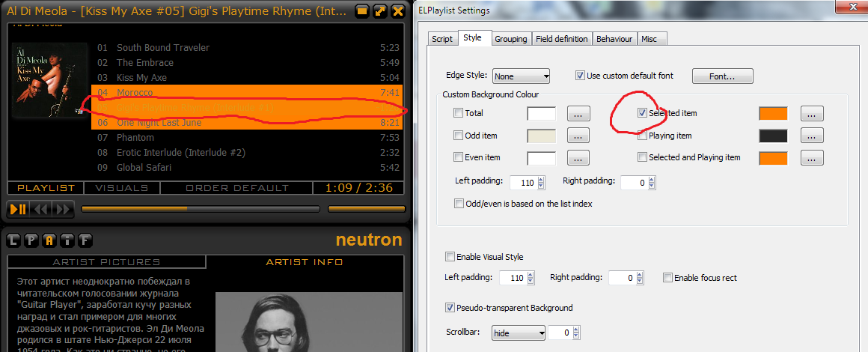Click the P panel icon

(31, 240)
